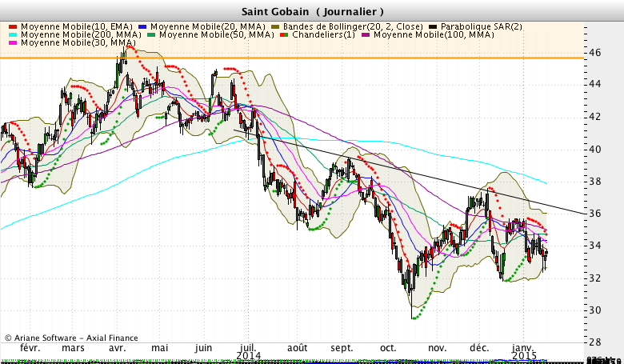Screen dimensions: 624x364
Task: Click the olive Bandes de Bollinger legend swatch
Action: tap(275, 26)
